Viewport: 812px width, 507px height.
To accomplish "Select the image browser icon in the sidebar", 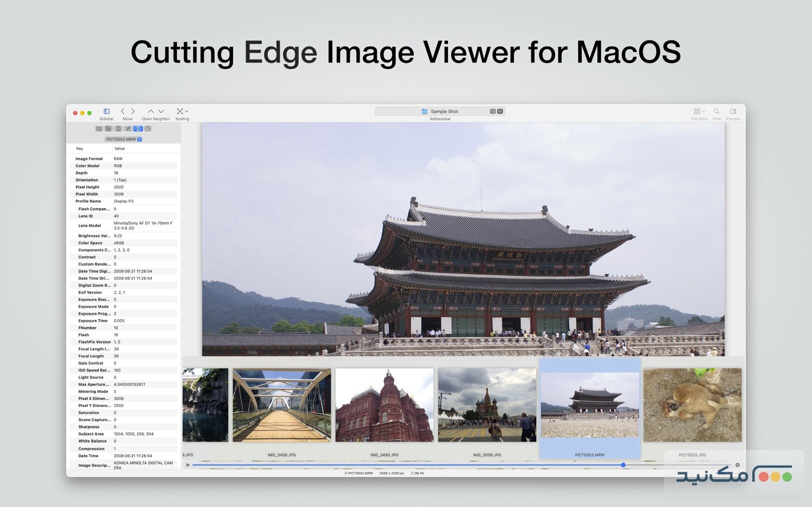I will pyautogui.click(x=99, y=129).
